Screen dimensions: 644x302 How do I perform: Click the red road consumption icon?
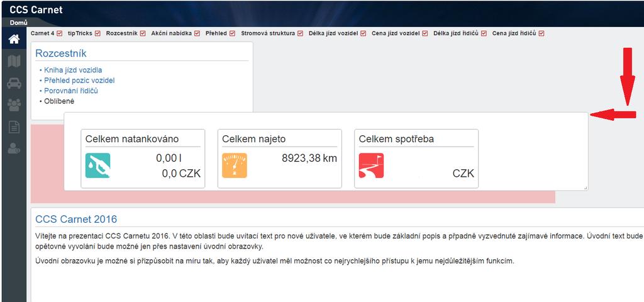[371, 165]
